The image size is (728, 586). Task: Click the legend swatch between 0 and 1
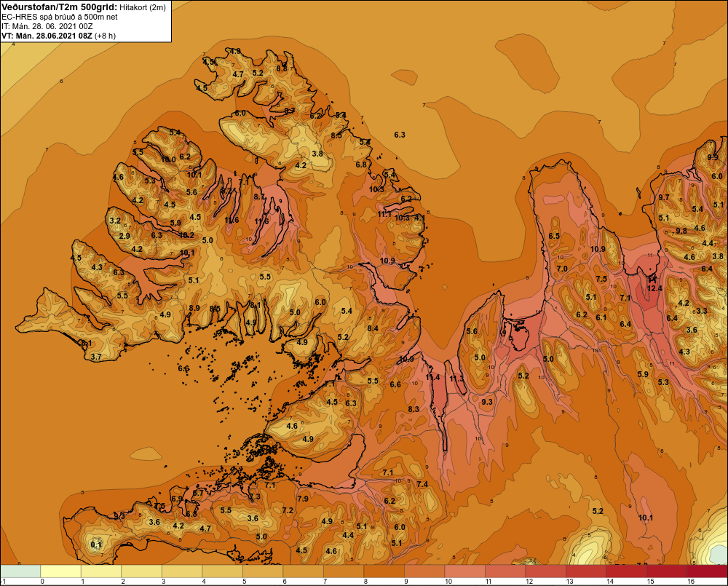tap(61, 571)
